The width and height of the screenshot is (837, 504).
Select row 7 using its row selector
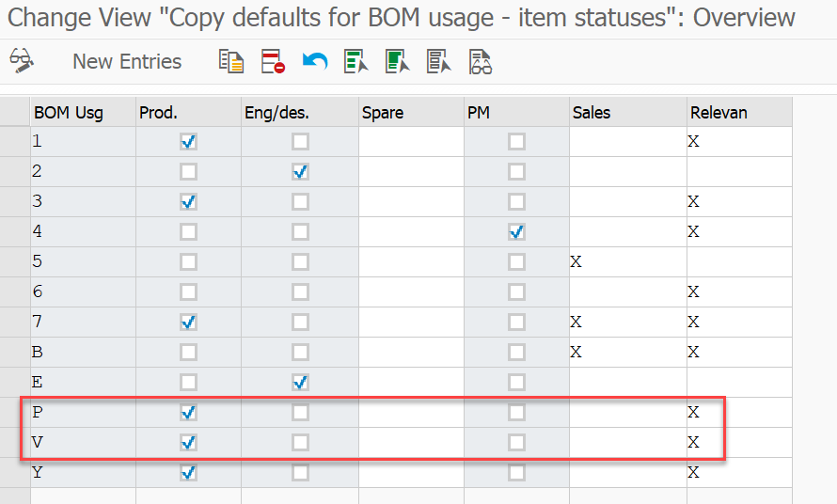coord(15,322)
